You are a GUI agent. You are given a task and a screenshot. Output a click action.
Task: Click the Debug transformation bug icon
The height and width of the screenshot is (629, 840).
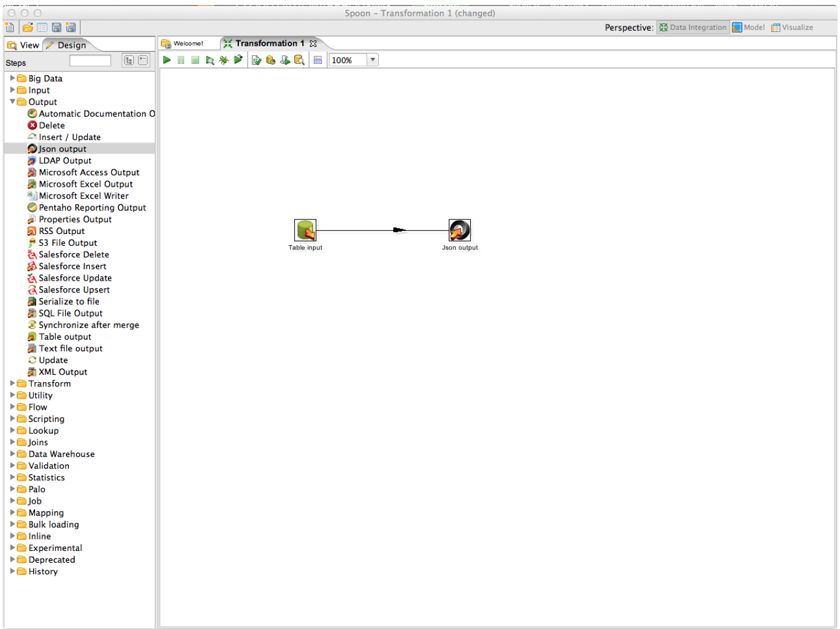224,60
